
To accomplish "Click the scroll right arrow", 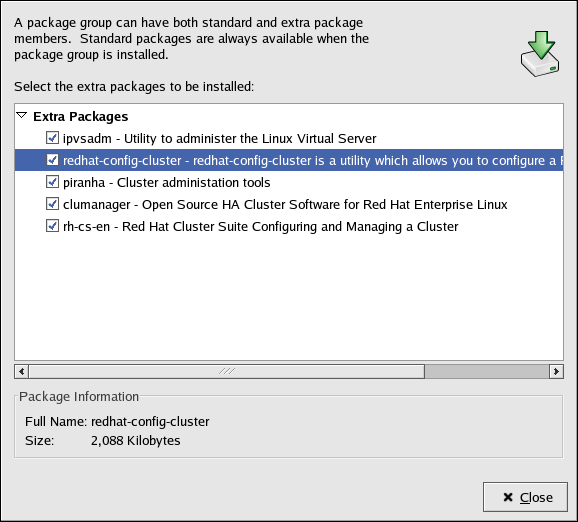I will coord(556,371).
